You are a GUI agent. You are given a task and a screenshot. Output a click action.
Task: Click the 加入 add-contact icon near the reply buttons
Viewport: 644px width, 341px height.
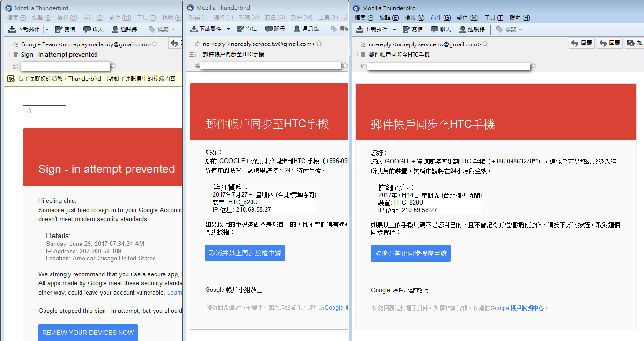(x=632, y=43)
